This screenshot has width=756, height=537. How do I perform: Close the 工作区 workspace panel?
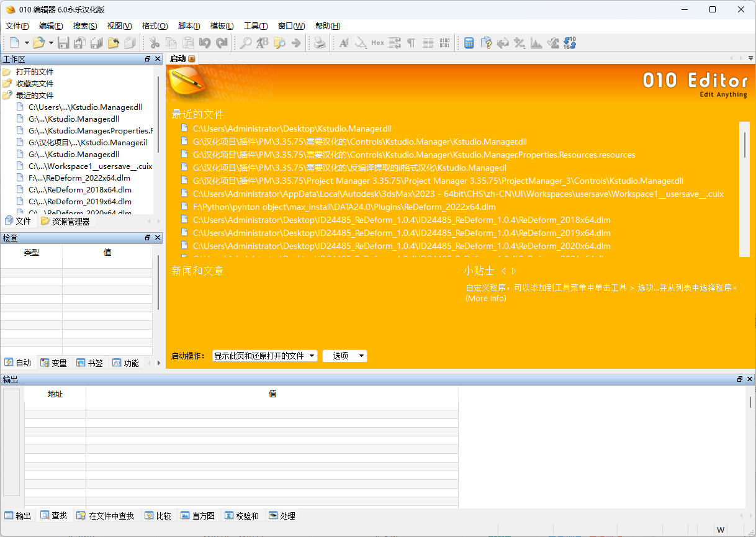pos(158,58)
